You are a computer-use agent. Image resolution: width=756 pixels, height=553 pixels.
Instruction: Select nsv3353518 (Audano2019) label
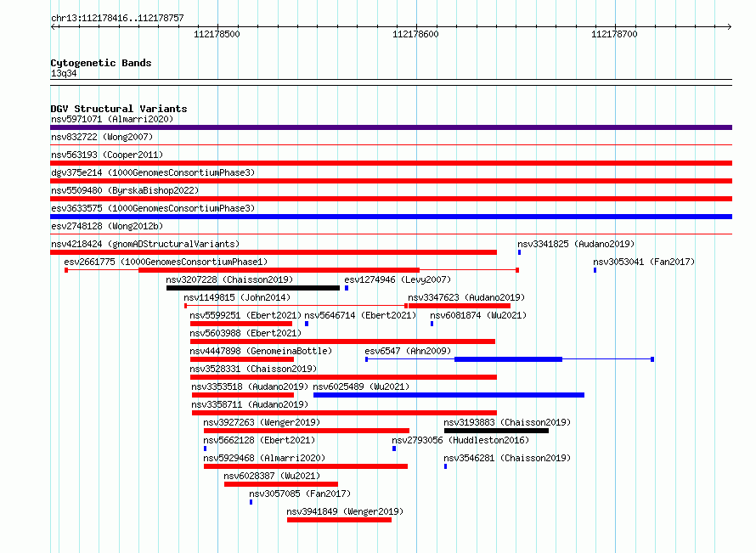[x=250, y=387]
